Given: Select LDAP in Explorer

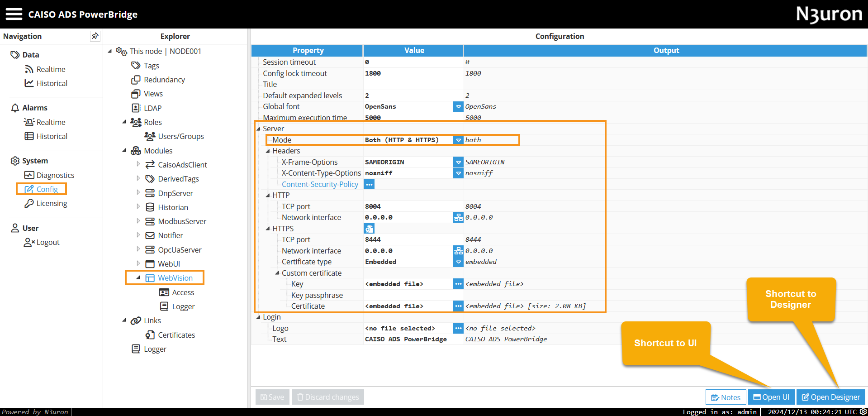Looking at the screenshot, I should [x=146, y=108].
